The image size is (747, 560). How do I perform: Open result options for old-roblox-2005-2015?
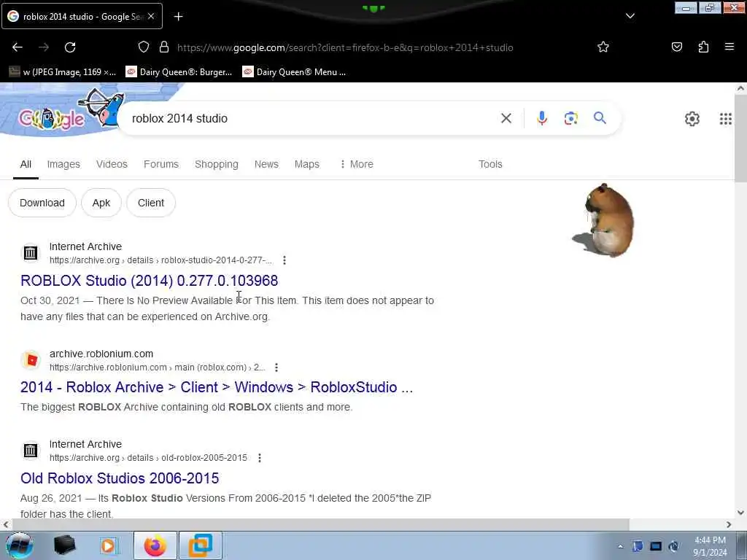[260, 458]
